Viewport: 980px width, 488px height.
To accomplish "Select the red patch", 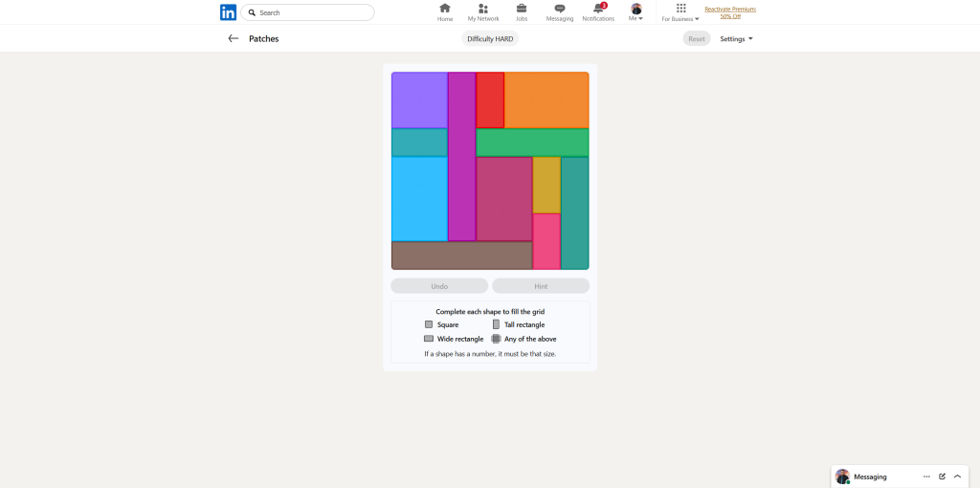I will [x=490, y=100].
